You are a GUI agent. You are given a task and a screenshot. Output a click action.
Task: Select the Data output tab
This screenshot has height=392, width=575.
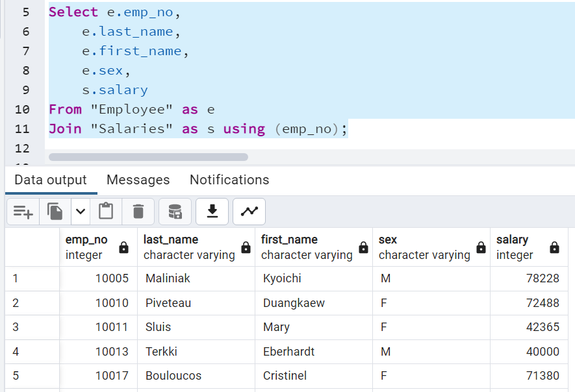tap(50, 180)
